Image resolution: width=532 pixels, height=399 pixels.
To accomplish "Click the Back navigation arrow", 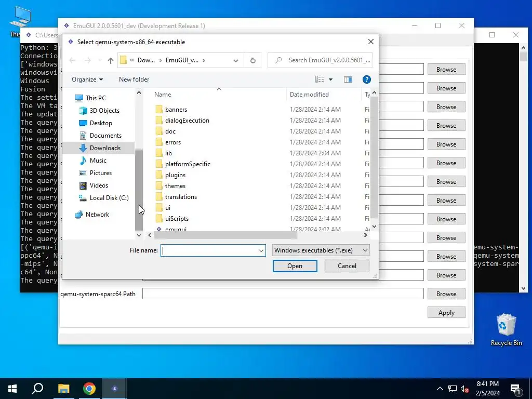I will click(x=72, y=60).
